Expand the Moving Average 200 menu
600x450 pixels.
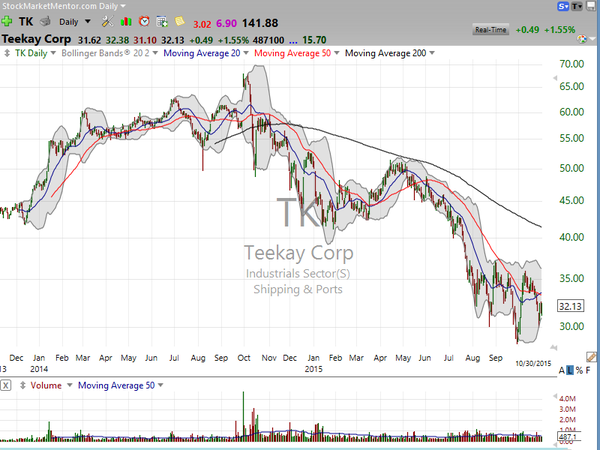432,53
